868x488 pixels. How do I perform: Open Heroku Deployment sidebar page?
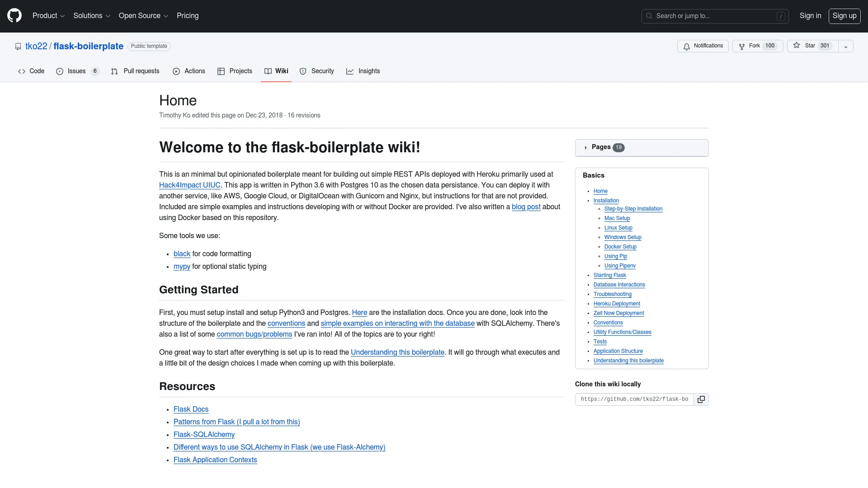[617, 304]
